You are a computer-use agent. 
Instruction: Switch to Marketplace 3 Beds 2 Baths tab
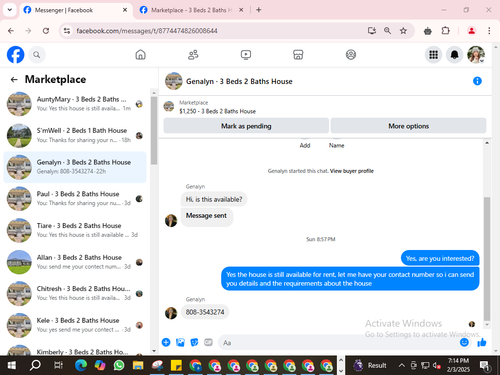192,10
